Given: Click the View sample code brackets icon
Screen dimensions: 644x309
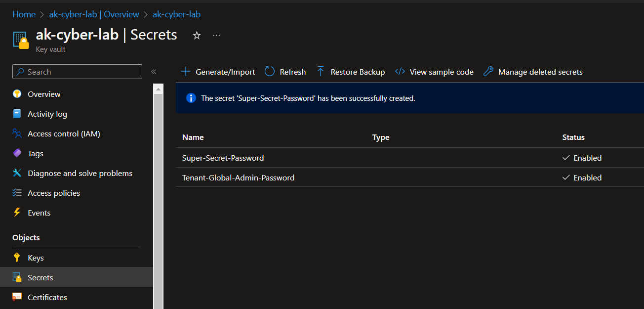Looking at the screenshot, I should click(400, 72).
